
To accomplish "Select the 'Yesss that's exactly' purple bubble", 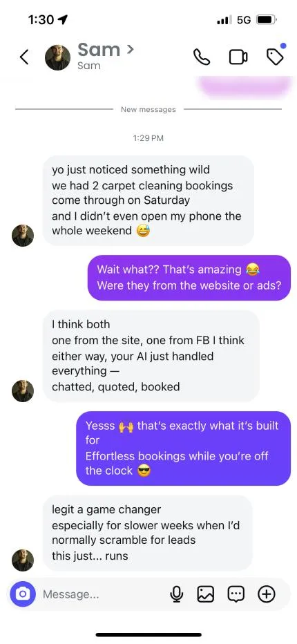I will click(183, 448).
